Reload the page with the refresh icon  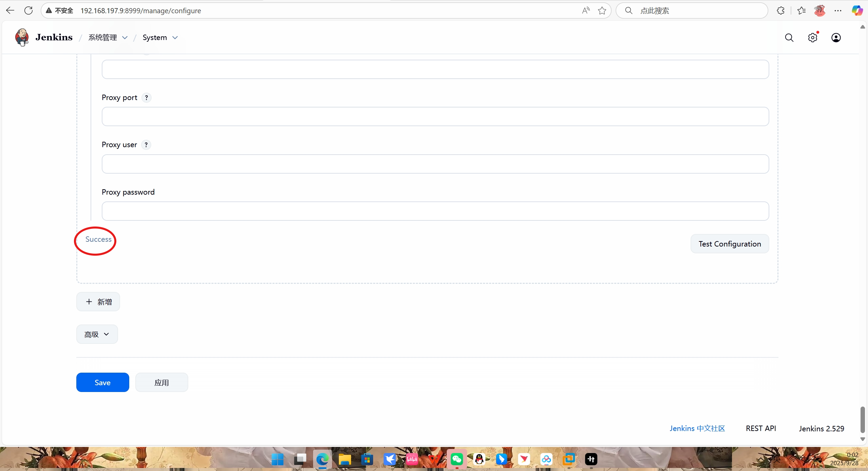point(28,11)
